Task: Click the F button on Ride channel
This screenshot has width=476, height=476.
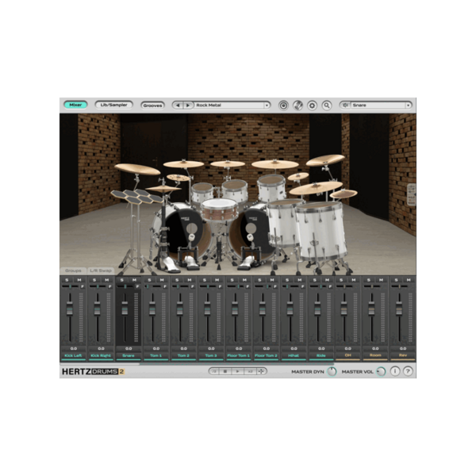Action: [330, 286]
